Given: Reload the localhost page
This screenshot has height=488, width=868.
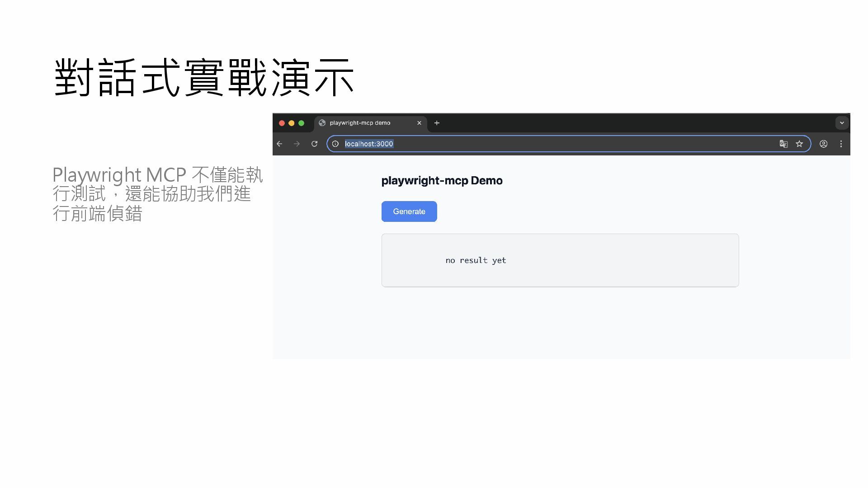Looking at the screenshot, I should coord(314,144).
